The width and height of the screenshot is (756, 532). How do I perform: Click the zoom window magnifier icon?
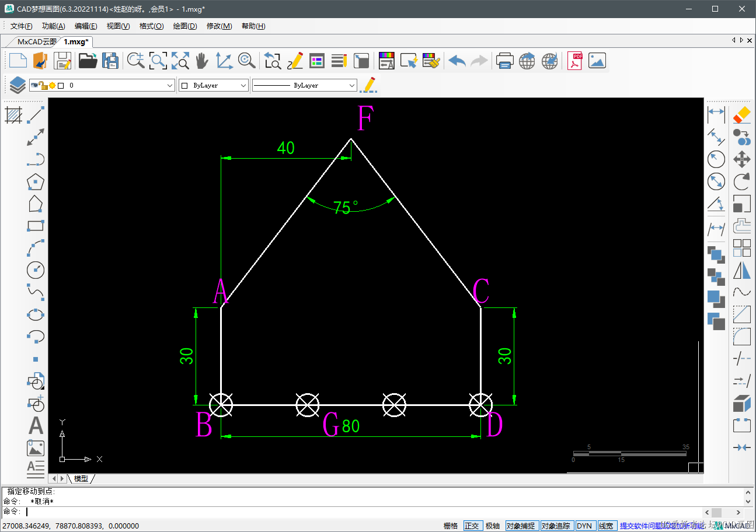pos(158,61)
